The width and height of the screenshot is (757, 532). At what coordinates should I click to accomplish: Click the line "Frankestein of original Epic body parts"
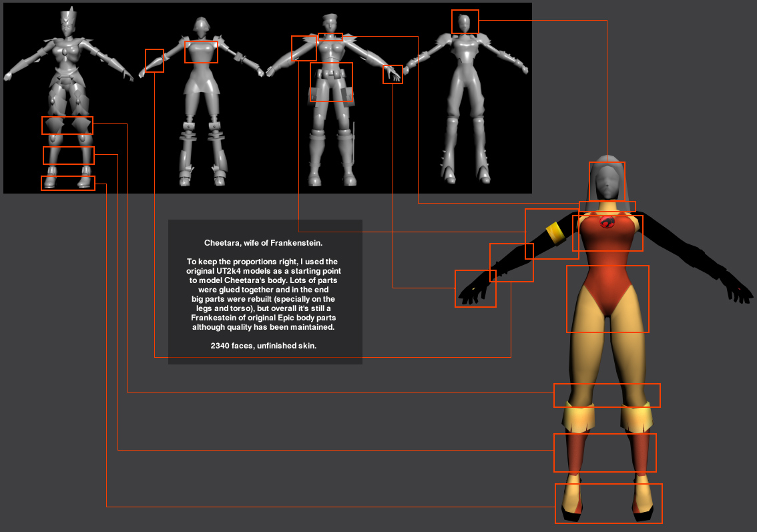pyautogui.click(x=263, y=318)
